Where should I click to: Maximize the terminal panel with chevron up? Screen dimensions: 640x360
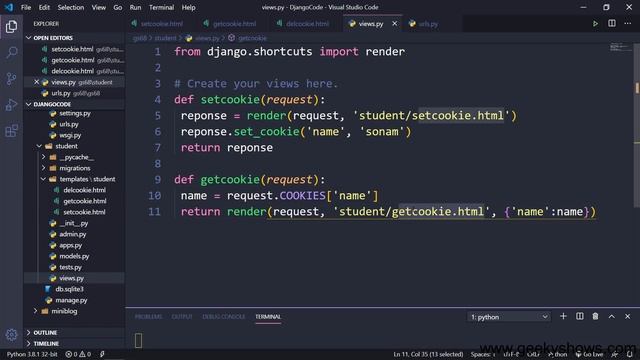(611, 316)
